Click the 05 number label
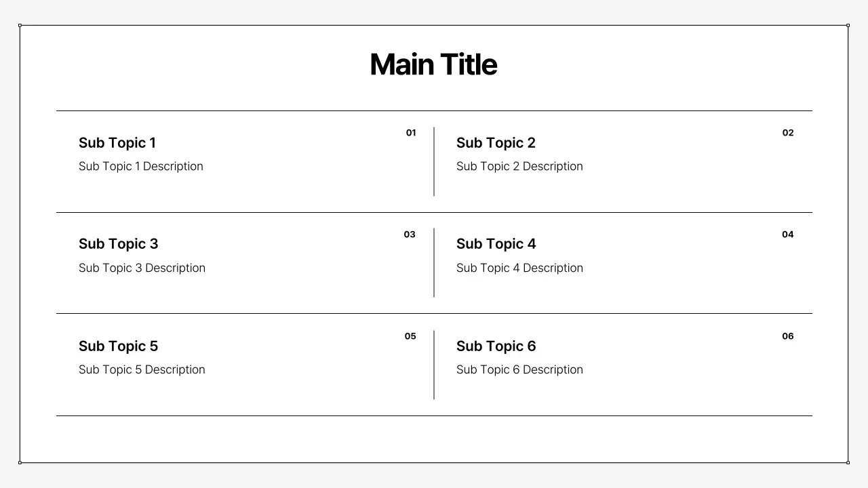The image size is (868, 488). point(410,336)
